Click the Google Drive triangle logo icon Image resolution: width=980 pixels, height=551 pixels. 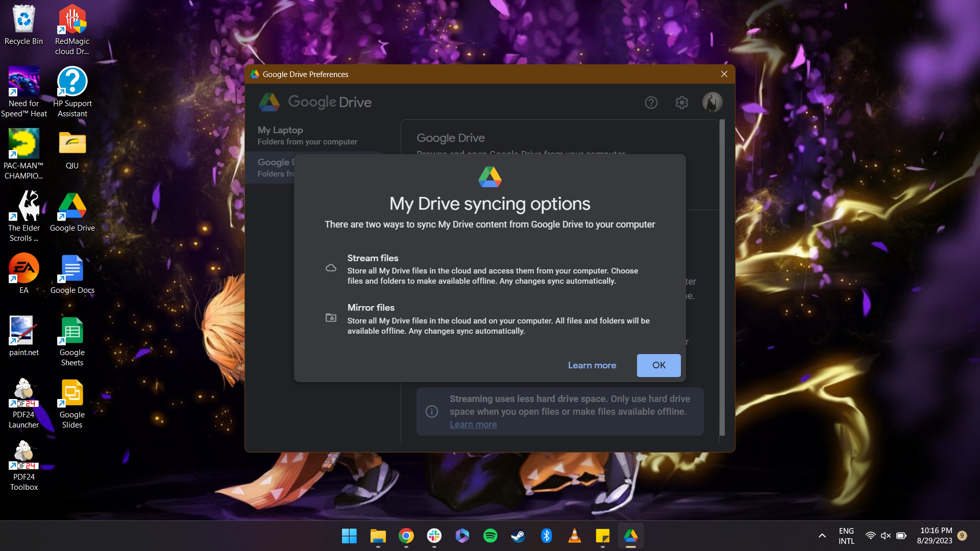point(489,177)
